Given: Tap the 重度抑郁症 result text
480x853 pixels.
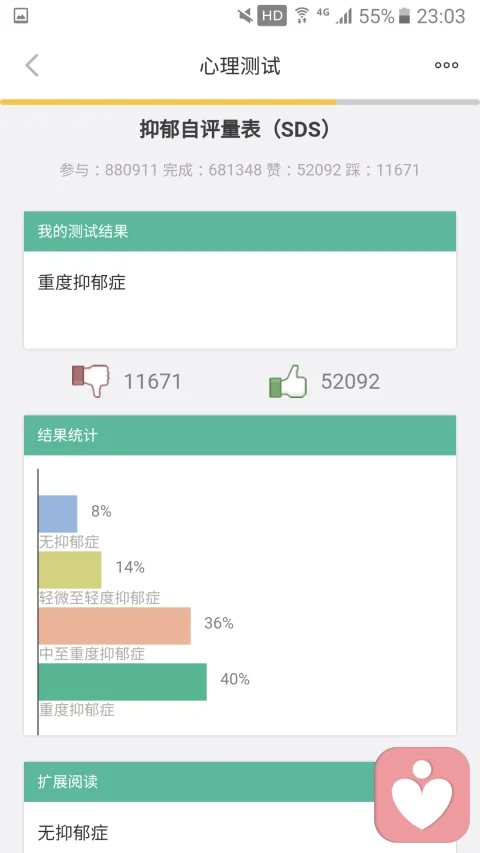Looking at the screenshot, I should point(82,282).
